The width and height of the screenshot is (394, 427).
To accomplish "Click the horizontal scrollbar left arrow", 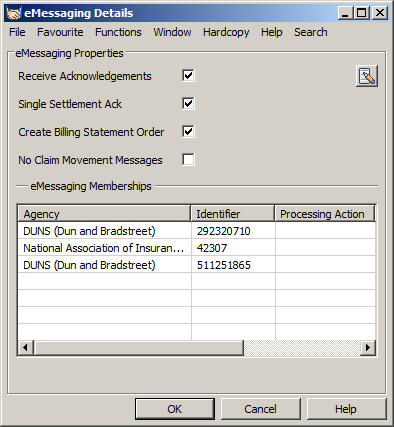I will click(x=26, y=348).
